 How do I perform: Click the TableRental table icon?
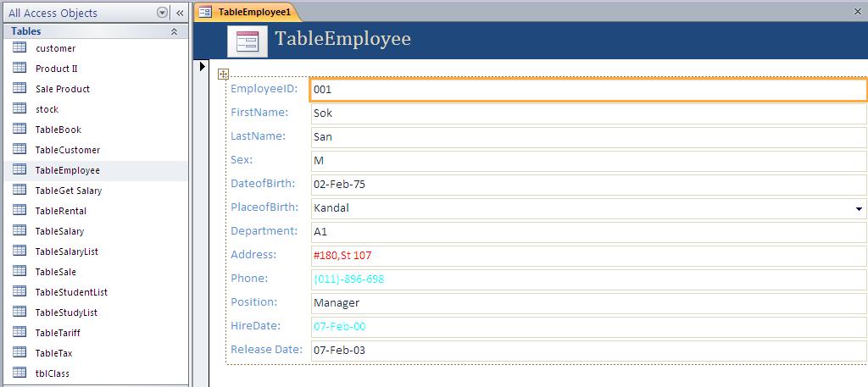point(19,211)
